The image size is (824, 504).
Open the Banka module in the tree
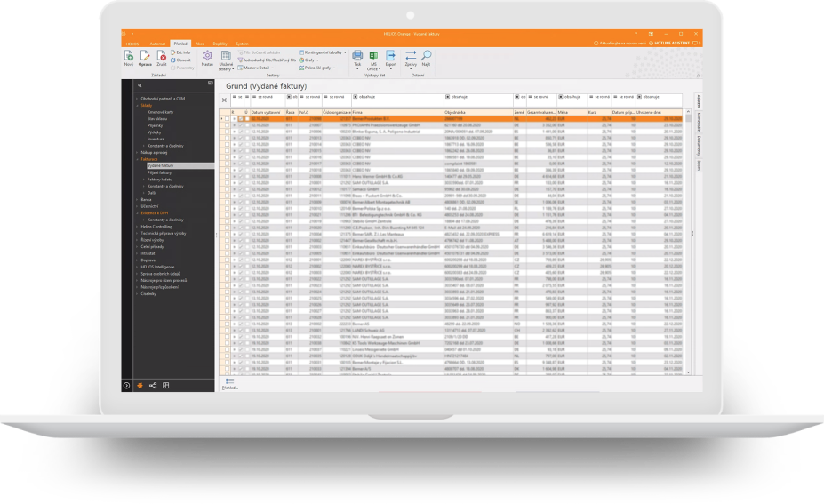click(146, 200)
